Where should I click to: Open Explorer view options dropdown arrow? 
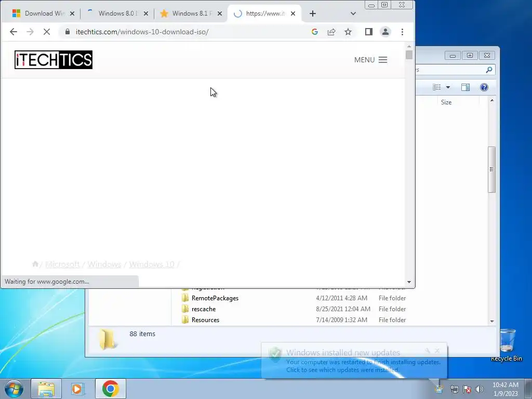coord(448,87)
